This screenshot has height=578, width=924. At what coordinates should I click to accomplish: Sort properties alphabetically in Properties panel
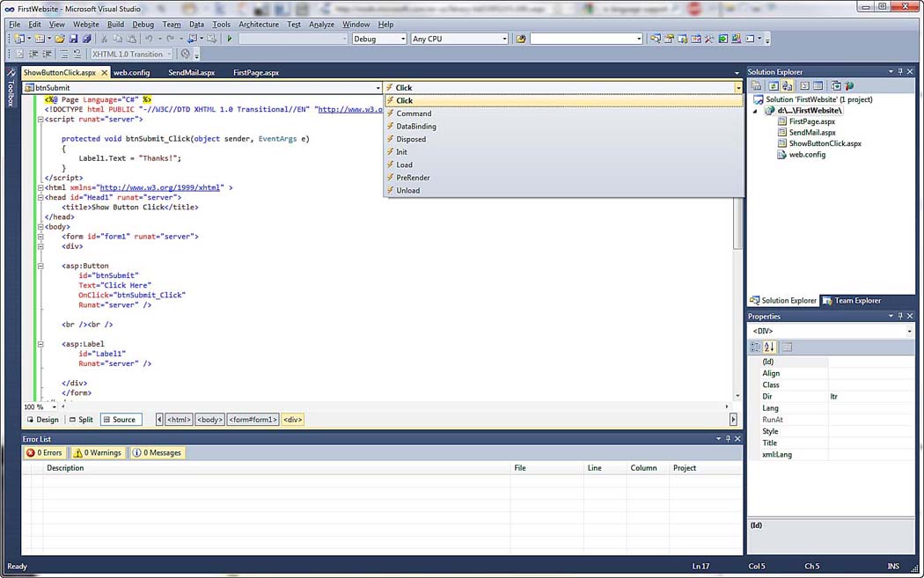point(769,347)
